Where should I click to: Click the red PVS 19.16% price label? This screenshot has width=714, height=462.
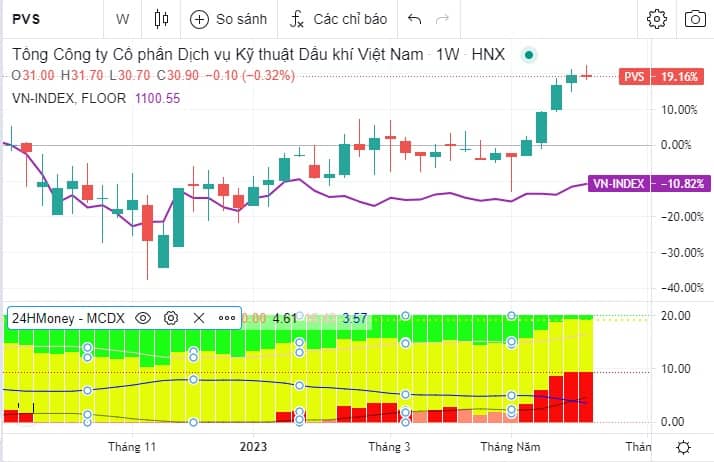pyautogui.click(x=661, y=76)
